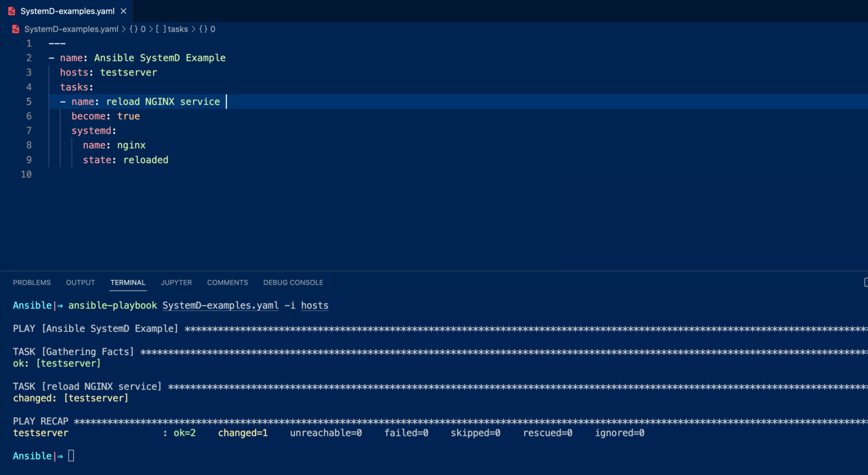Viewport: 868px width, 475px height.
Task: Switch to the JUPYTER panel tab
Action: (x=176, y=282)
